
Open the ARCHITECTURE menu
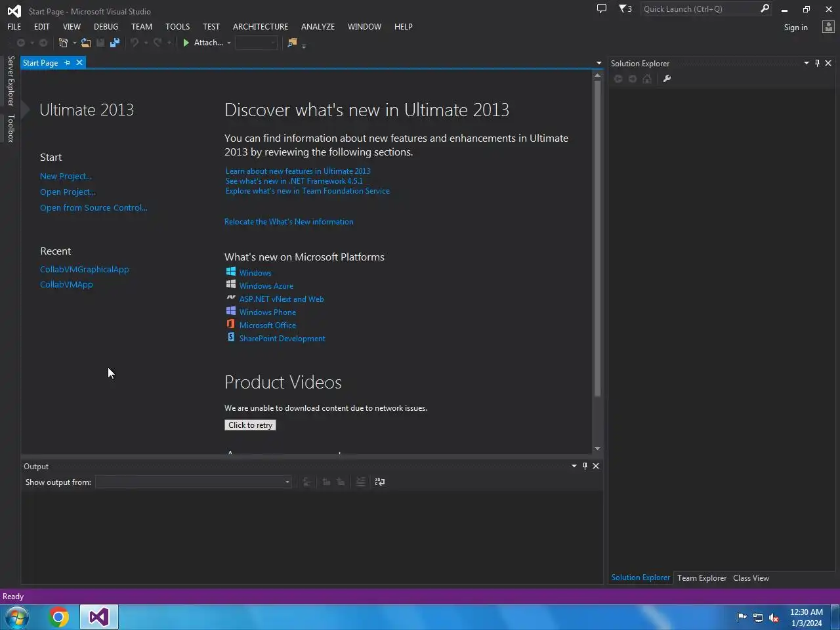pyautogui.click(x=261, y=26)
